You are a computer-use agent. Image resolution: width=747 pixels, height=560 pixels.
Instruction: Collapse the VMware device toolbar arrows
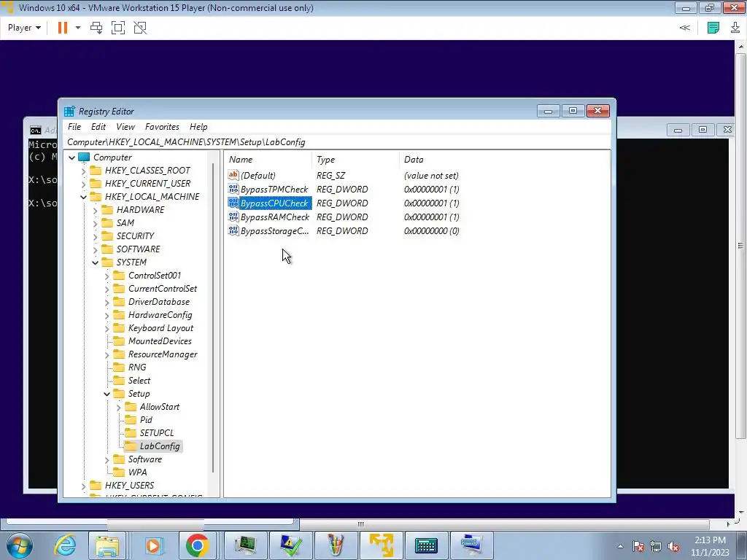684,28
